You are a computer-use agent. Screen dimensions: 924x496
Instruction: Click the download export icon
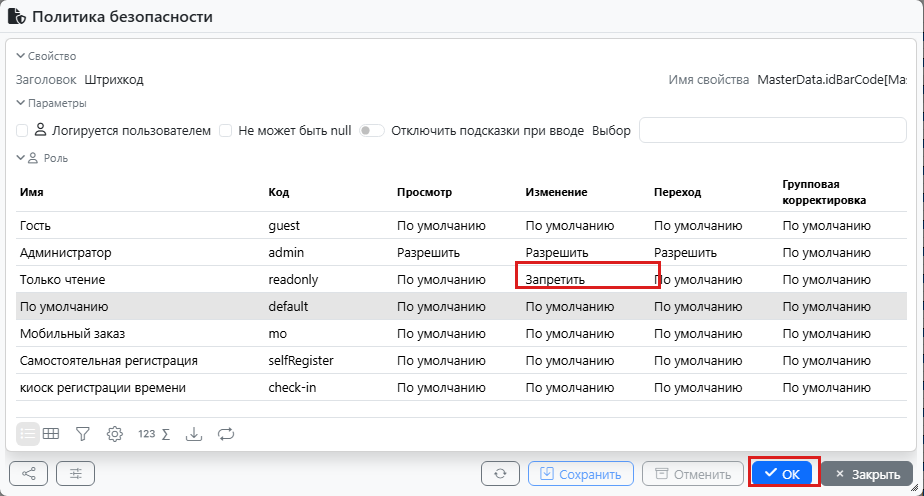coord(194,434)
